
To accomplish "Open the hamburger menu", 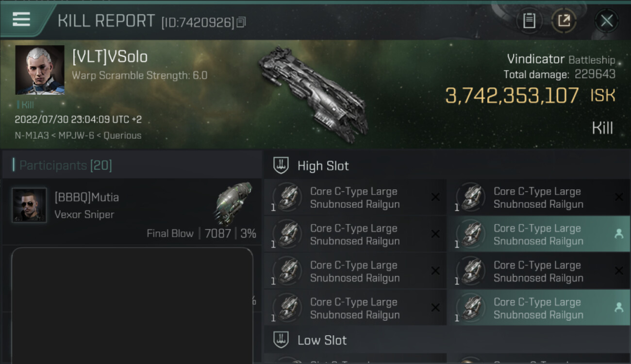I will (21, 19).
